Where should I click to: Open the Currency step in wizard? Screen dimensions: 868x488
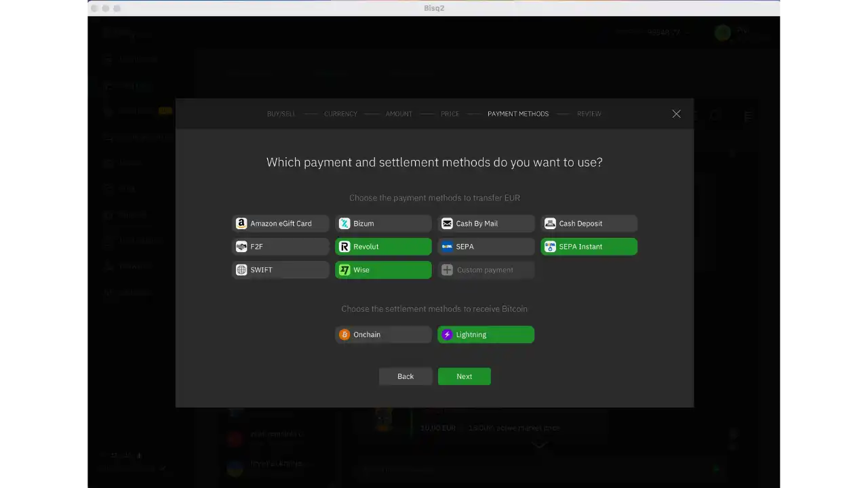[340, 114]
